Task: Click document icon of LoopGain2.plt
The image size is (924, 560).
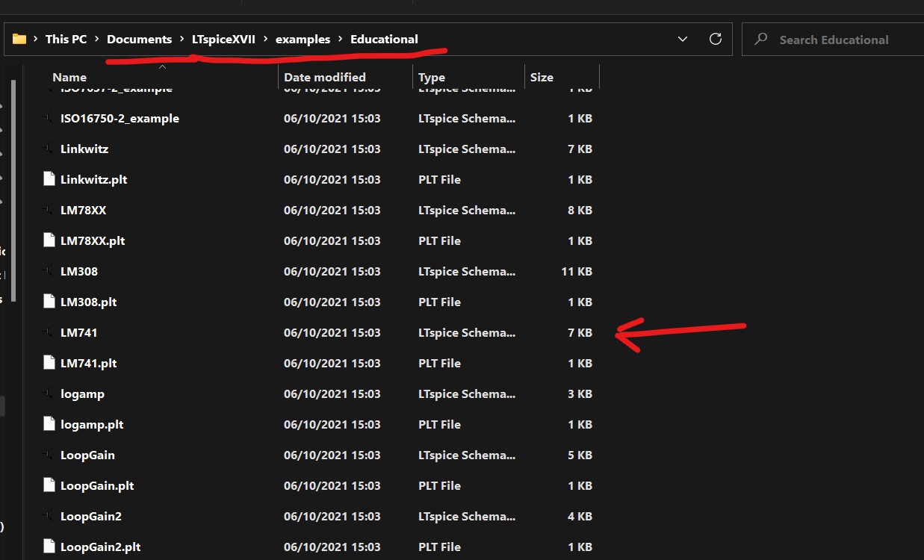Action: (x=49, y=547)
